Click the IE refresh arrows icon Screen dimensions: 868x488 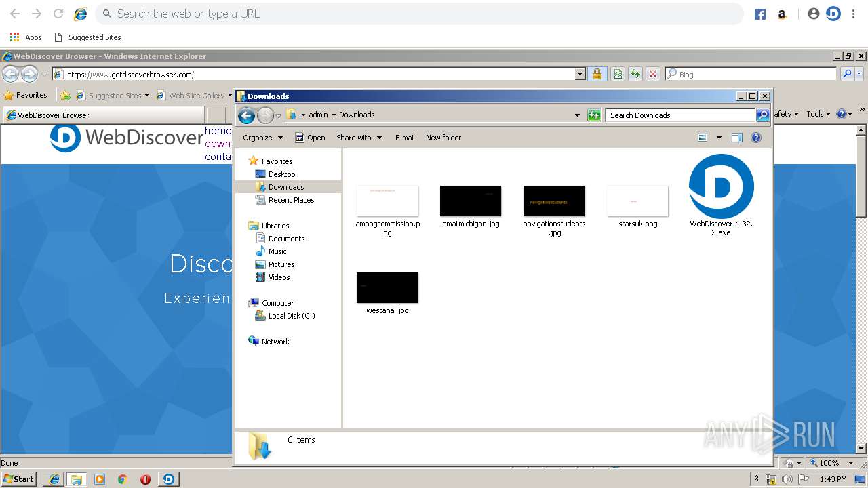[x=635, y=75]
